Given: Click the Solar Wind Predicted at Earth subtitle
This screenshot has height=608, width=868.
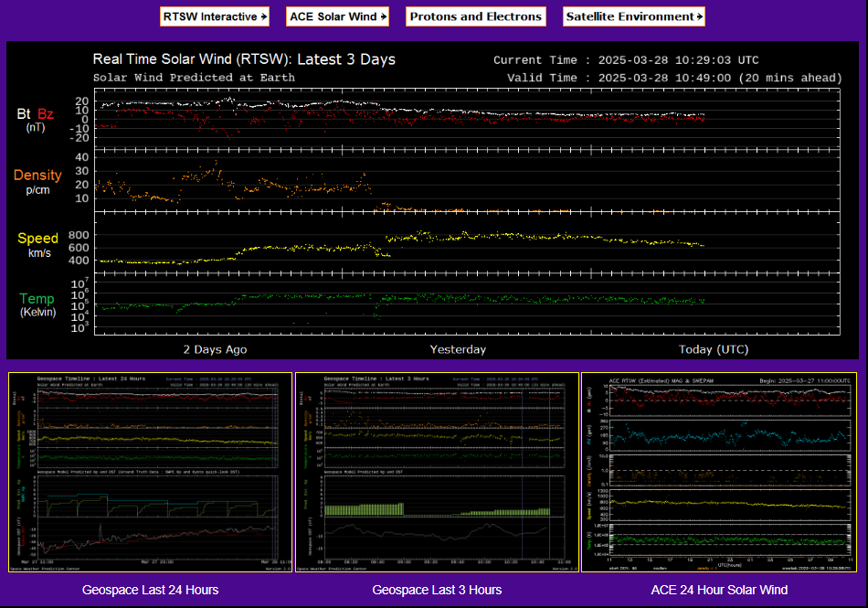Looking at the screenshot, I should 194,78.
